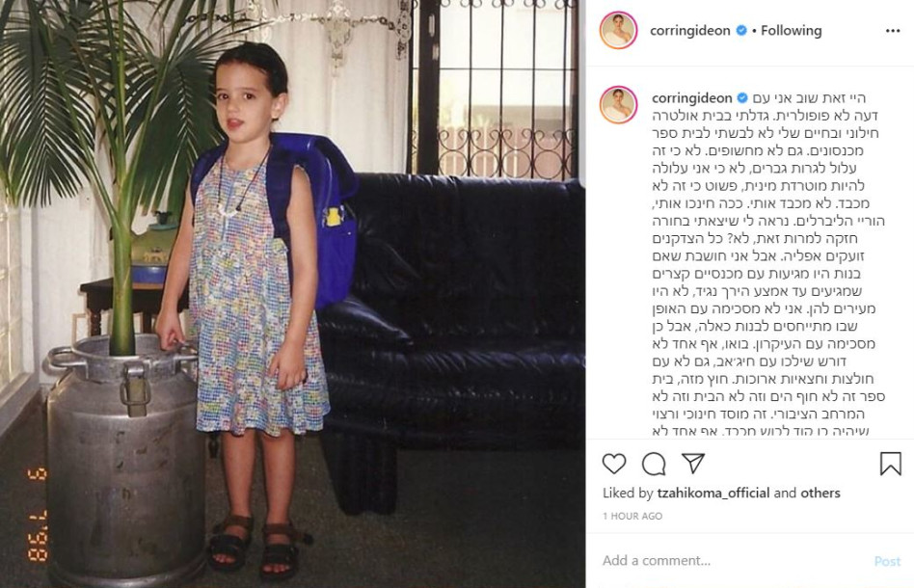Screen dimensions: 914x588
Task: Open tzahikoma_official profile link
Action: [713, 493]
